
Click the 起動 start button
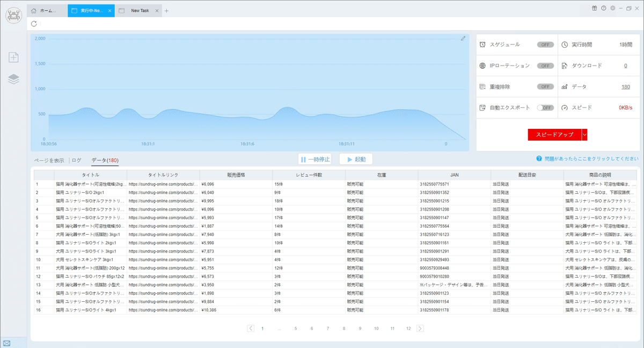[356, 160]
